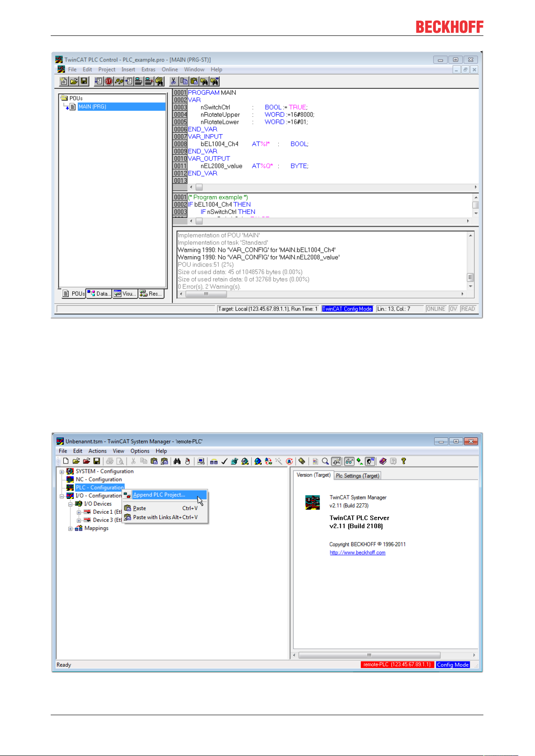Image resolution: width=535 pixels, height=756 pixels.
Task: Open the Actions menu in System Manager
Action: click(x=97, y=451)
